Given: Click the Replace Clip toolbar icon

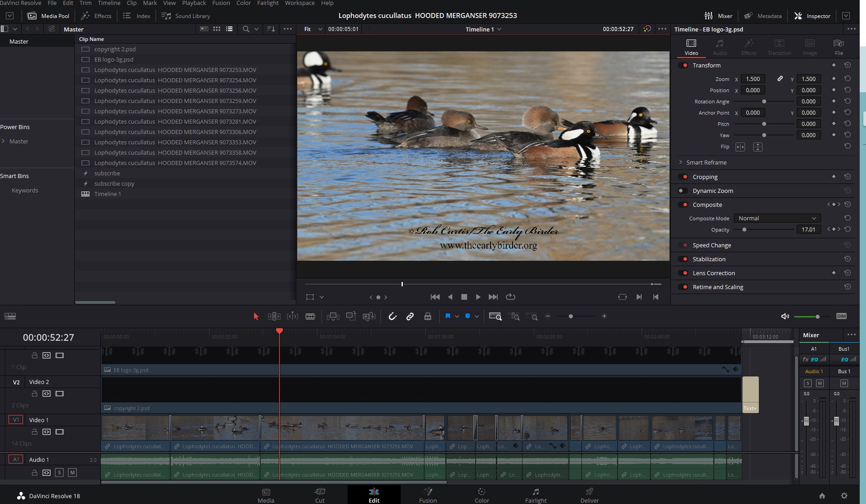Looking at the screenshot, I should [x=369, y=317].
